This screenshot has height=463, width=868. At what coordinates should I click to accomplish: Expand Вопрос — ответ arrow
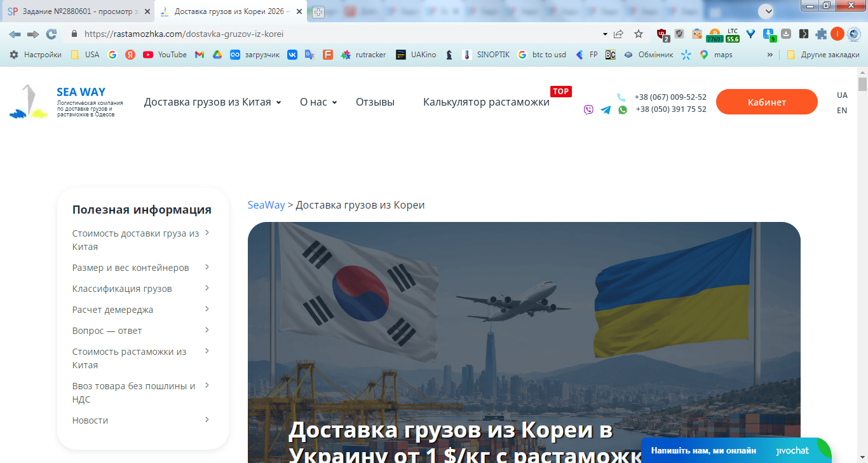pyautogui.click(x=207, y=330)
